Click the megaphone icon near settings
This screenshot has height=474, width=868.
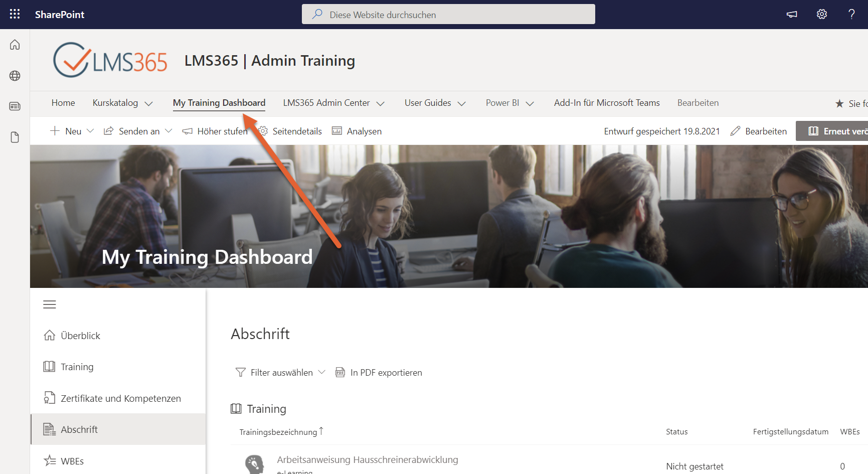point(791,14)
